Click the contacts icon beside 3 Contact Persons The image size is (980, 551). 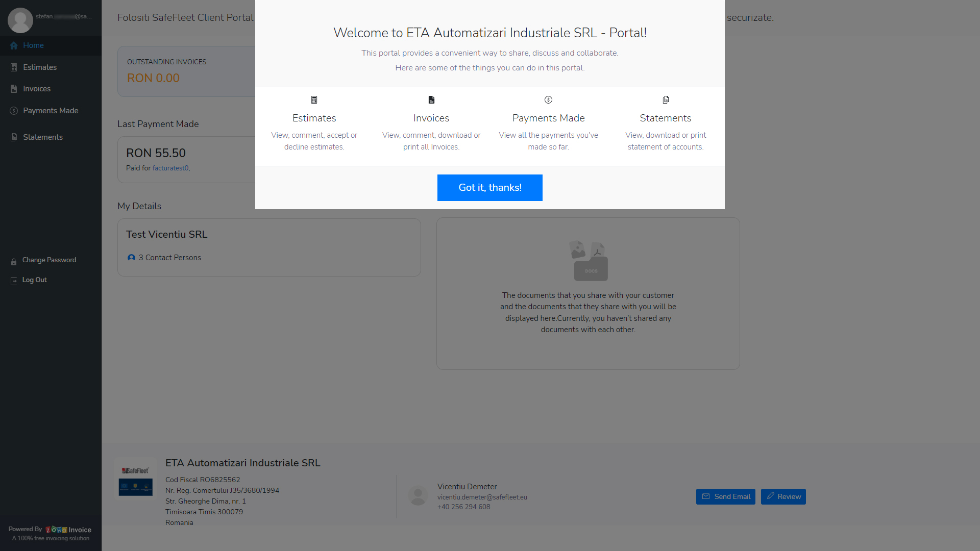point(132,258)
